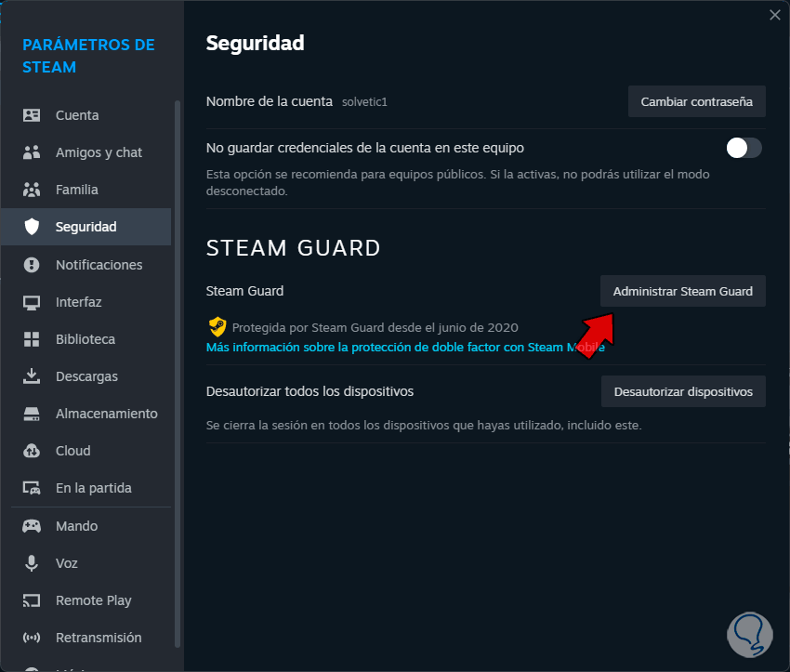Click the Voz microphone icon
Screen dimensions: 790x672
32,563
